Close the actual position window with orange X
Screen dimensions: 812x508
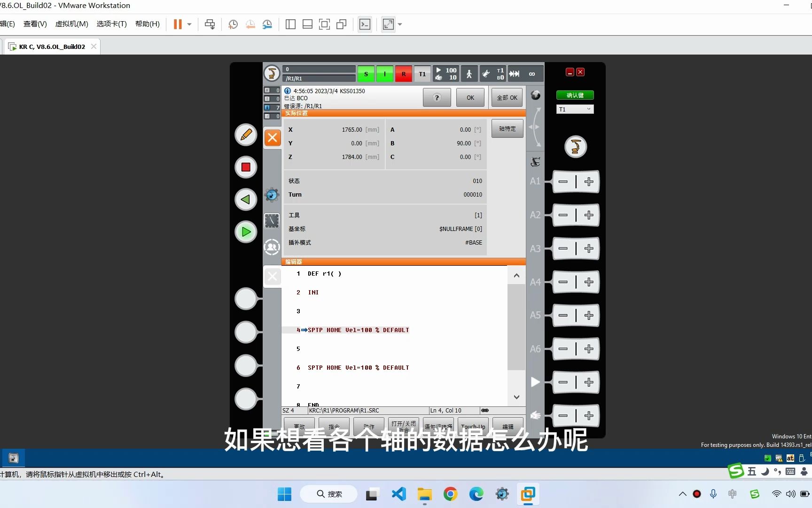pos(273,138)
